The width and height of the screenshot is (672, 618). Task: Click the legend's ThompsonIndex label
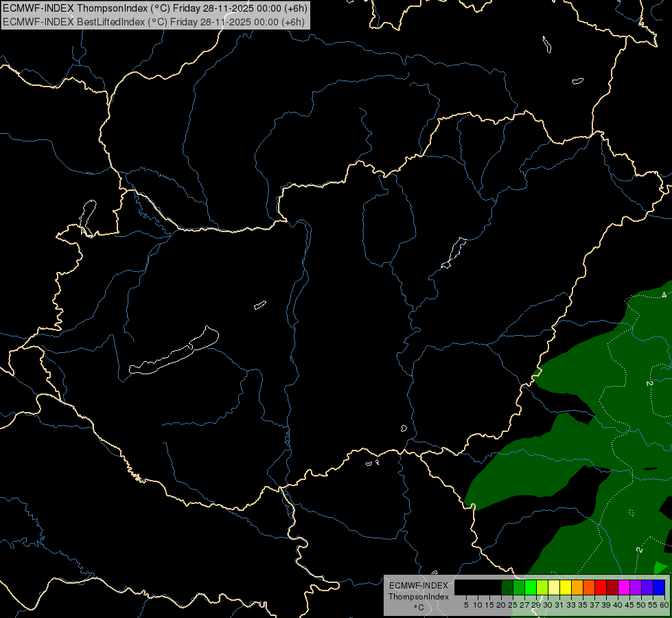(x=418, y=597)
